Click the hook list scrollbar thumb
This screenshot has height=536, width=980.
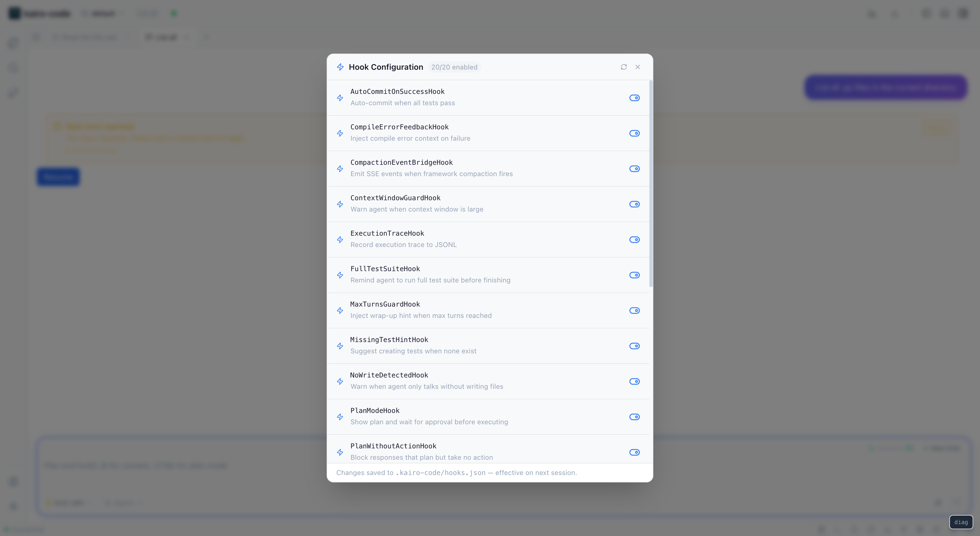coord(651,183)
